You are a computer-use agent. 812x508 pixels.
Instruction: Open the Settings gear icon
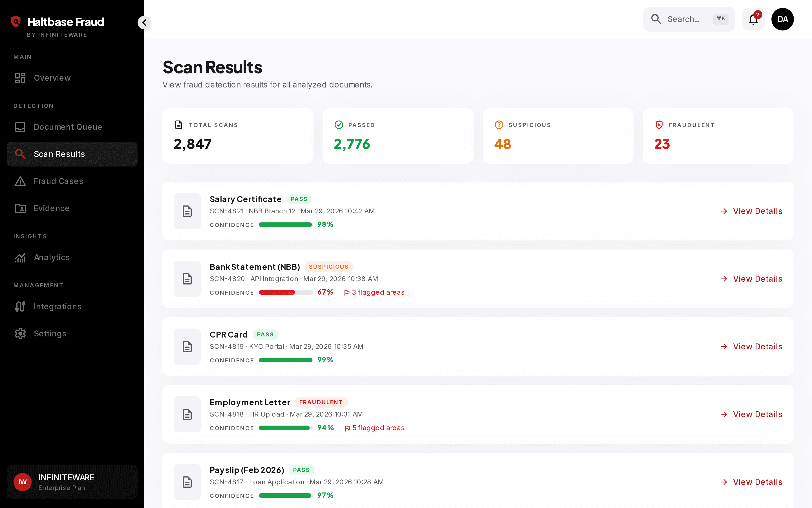[20, 334]
